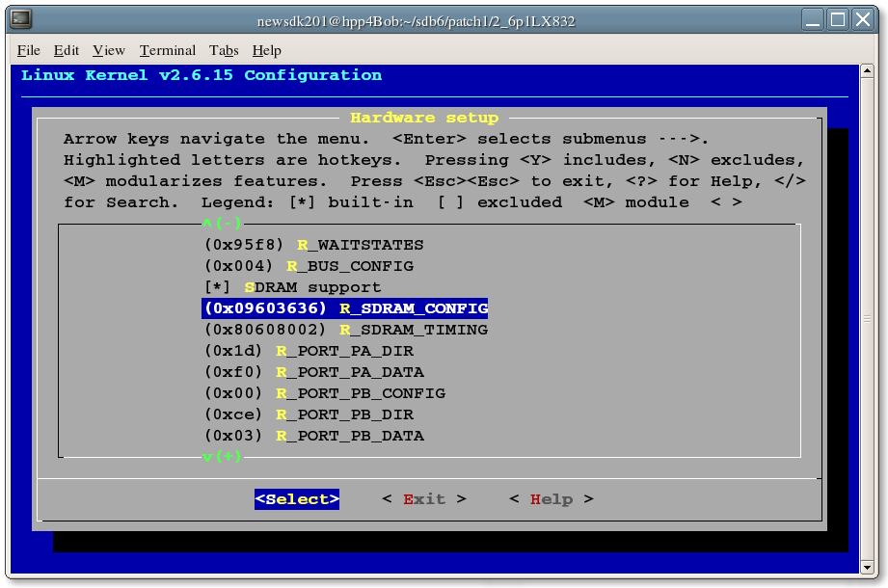The image size is (888, 588).
Task: Select the R_PORT_PB_CONFIG entry
Action: coord(325,393)
